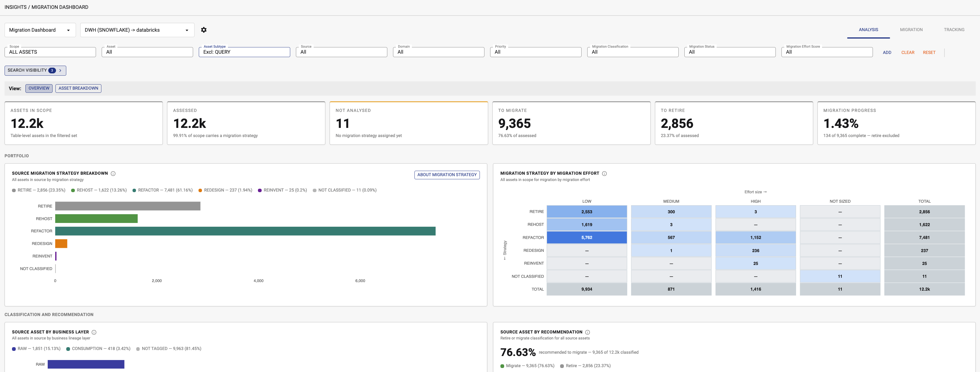This screenshot has height=372, width=980.
Task: Toggle the REDESIGN legend entry
Action: [x=225, y=190]
